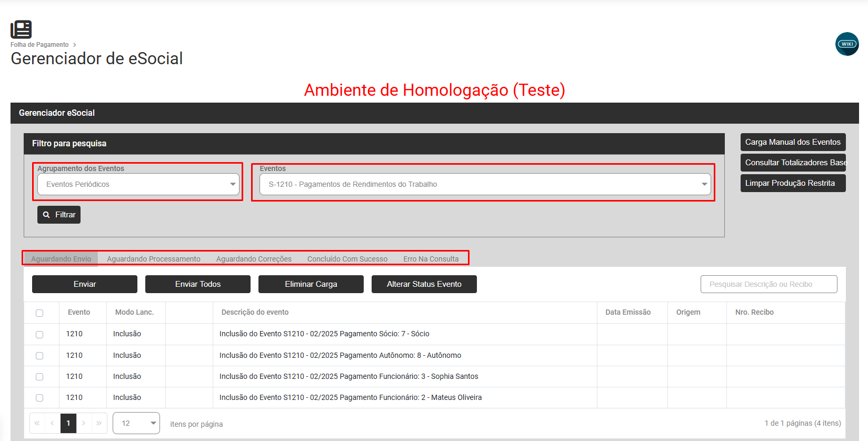The height and width of the screenshot is (441, 868).
Task: Switch to Erro Na Consulta tab
Action: click(431, 259)
